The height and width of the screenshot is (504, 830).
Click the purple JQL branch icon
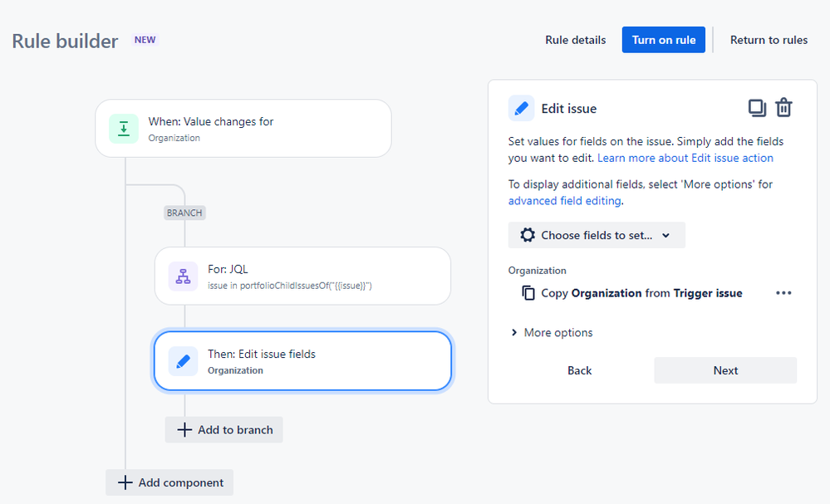tap(183, 276)
